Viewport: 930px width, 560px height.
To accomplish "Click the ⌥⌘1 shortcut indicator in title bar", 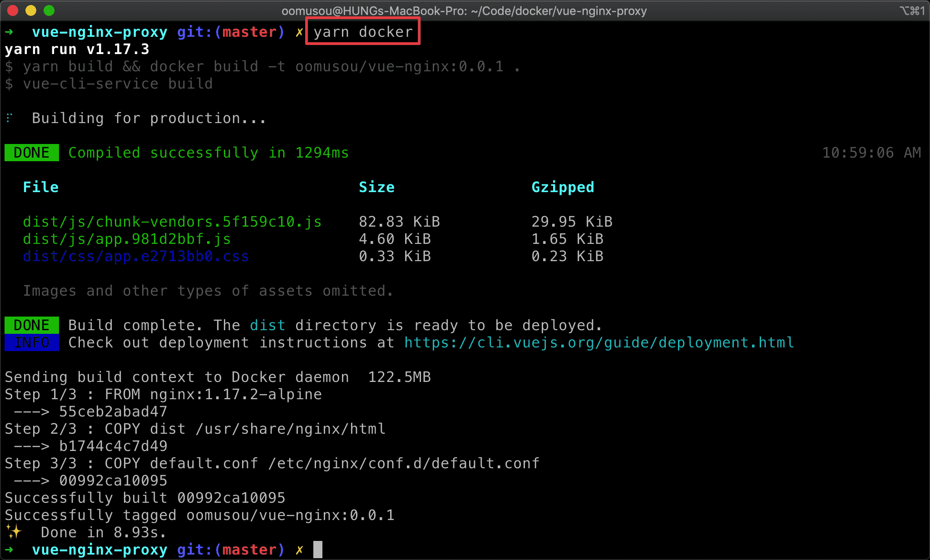I will tap(912, 10).
